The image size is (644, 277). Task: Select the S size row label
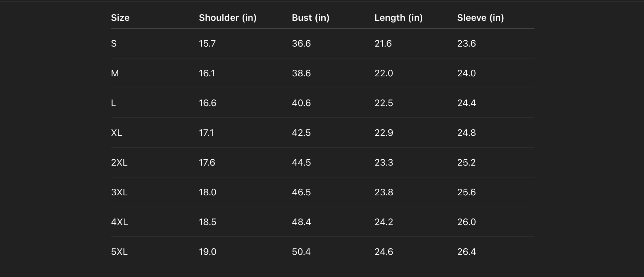pyautogui.click(x=114, y=44)
